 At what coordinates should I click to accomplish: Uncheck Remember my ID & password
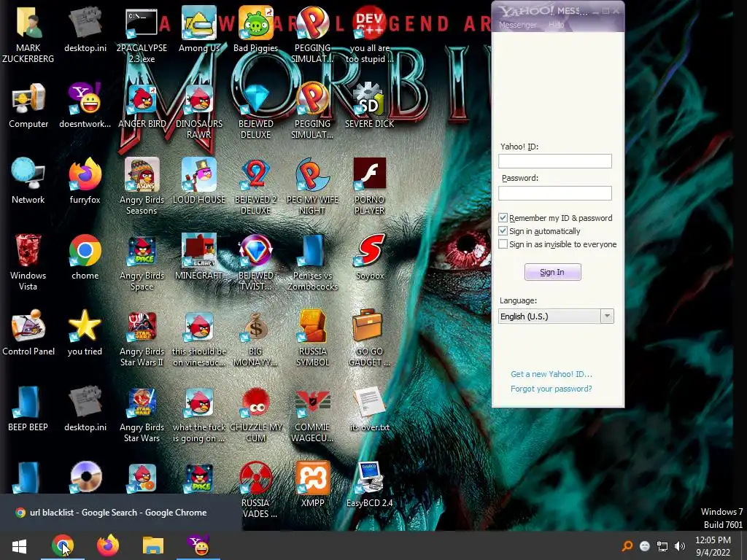(503, 218)
